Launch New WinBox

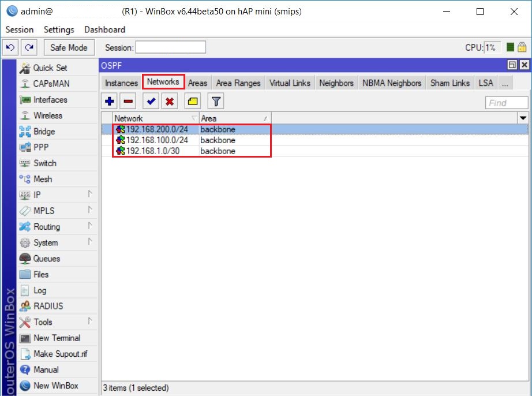[57, 386]
